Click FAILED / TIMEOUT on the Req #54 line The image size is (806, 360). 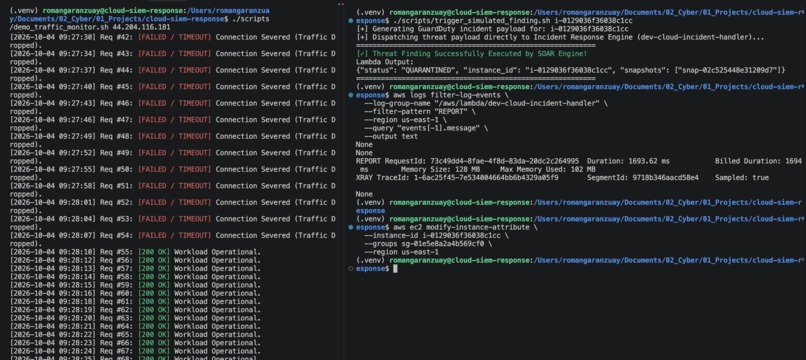(175, 235)
